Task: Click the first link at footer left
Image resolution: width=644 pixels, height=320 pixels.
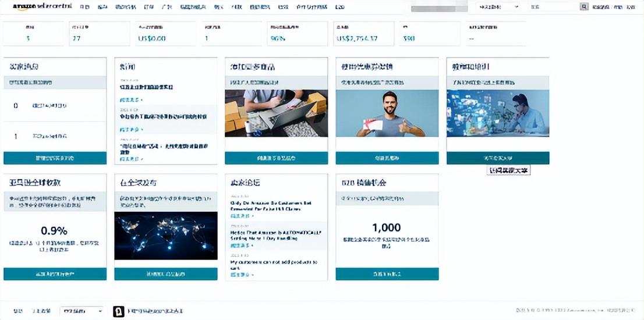Action: [17, 311]
